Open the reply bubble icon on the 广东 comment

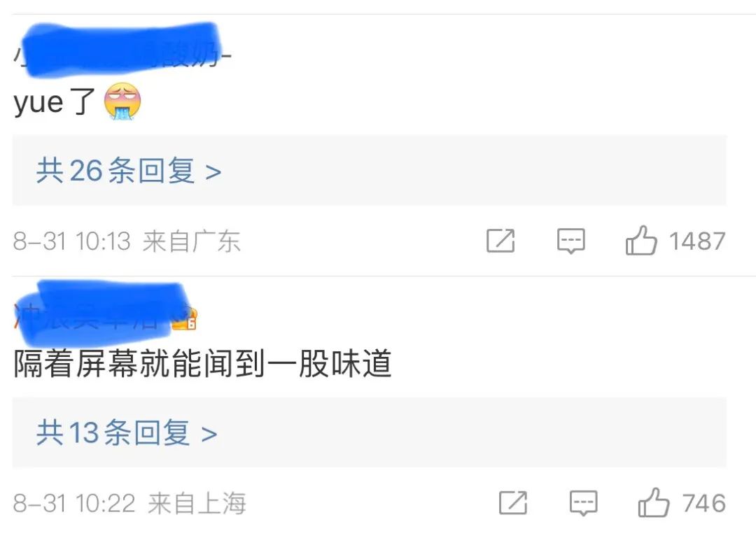(x=571, y=241)
